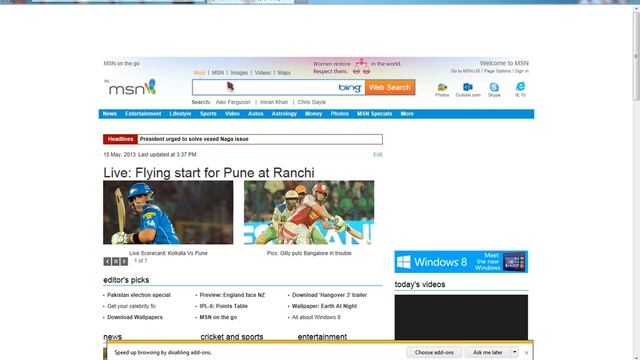Expand the Ask me later dropdown arrow
Image resolution: width=640 pixels, height=360 pixels.
click(x=514, y=352)
